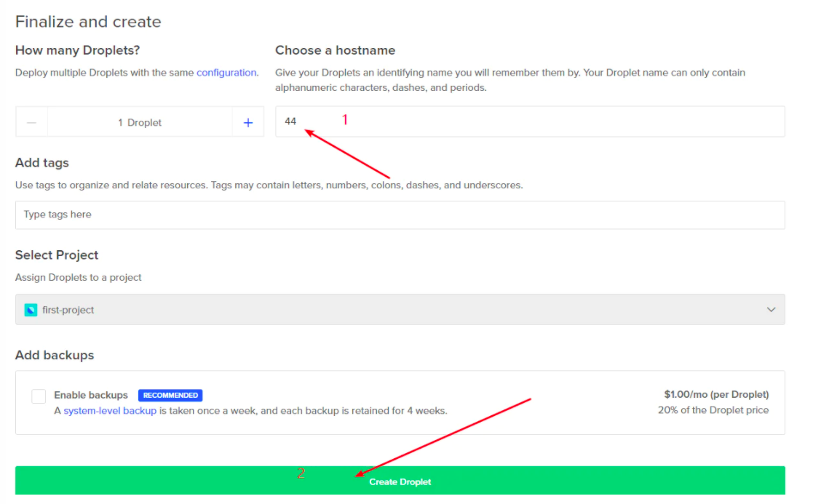
Task: Click the RECOMMENDED badge
Action: (x=170, y=396)
